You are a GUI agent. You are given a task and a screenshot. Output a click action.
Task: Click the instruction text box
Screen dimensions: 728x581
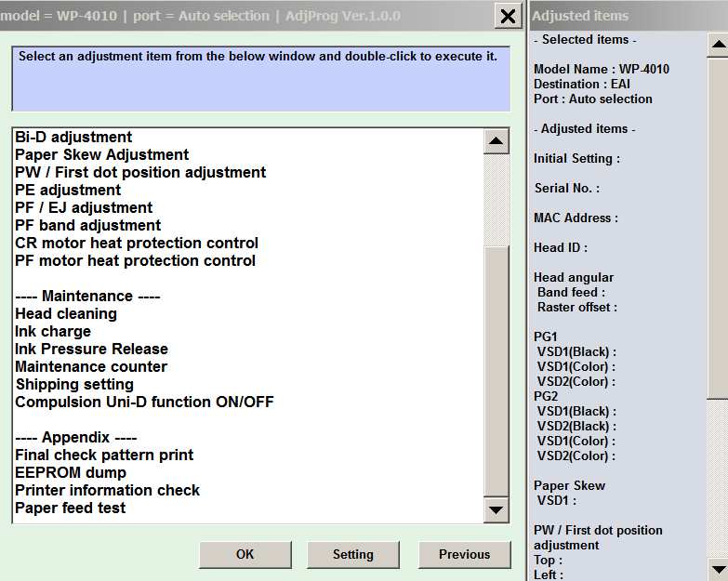261,79
